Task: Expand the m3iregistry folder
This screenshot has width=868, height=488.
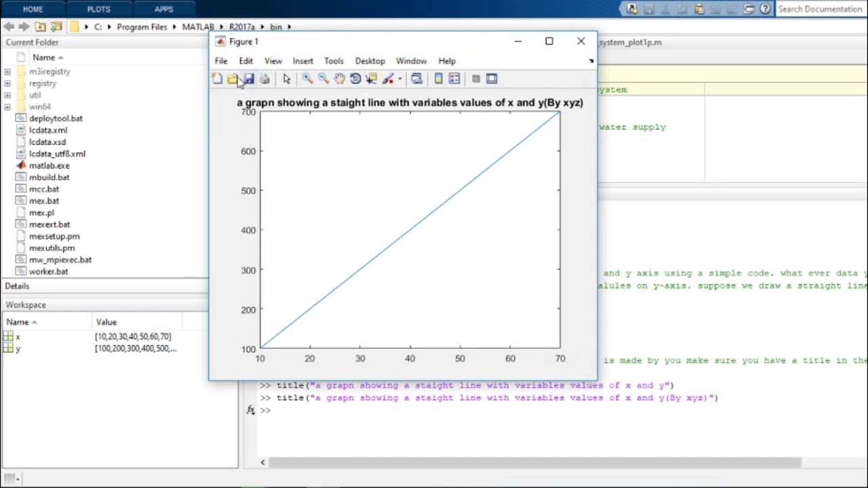Action: pyautogui.click(x=7, y=72)
